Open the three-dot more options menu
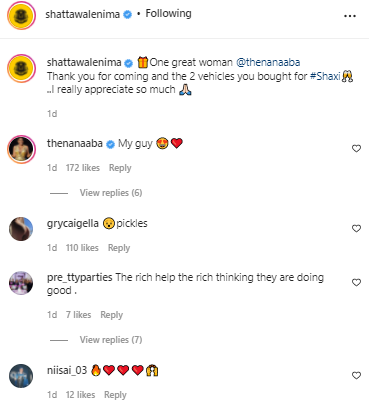Screen dimensions: 369x401 (x=350, y=16)
